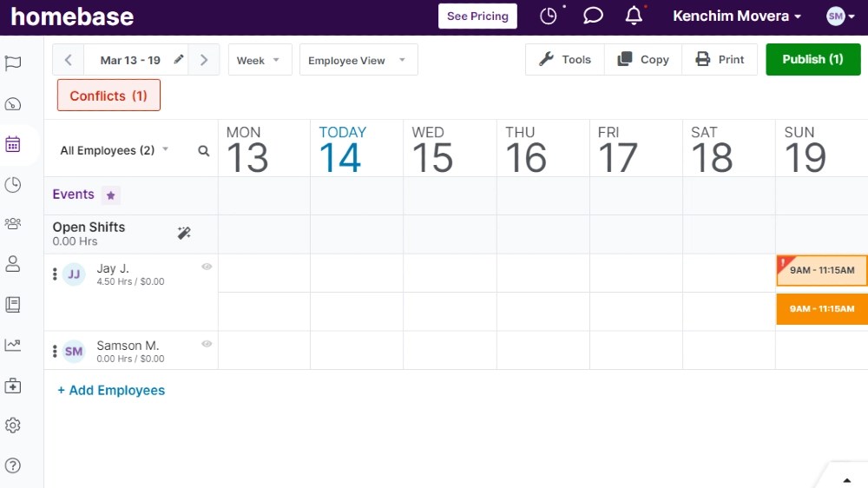This screenshot has height=488, width=868.
Task: Open the help question mark icon
Action: pos(13,465)
